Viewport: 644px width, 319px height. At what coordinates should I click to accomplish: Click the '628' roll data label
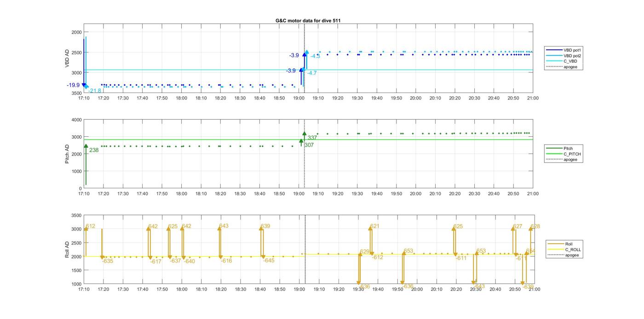point(535,226)
